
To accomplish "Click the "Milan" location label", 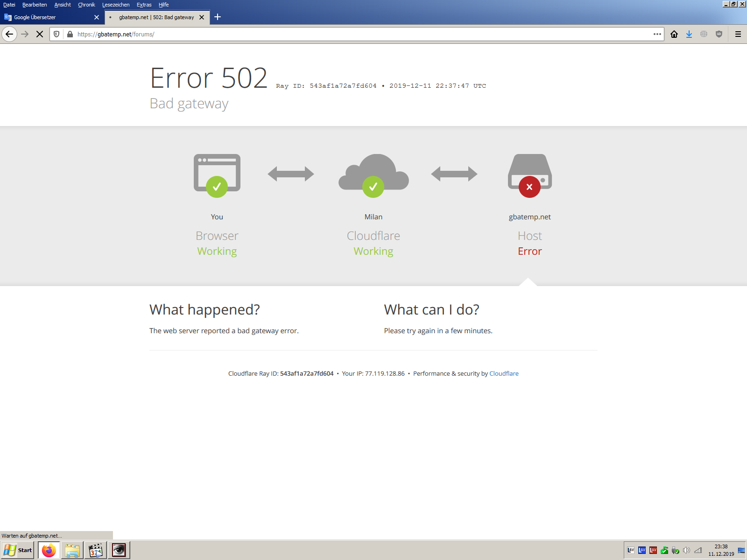I will coord(373,217).
